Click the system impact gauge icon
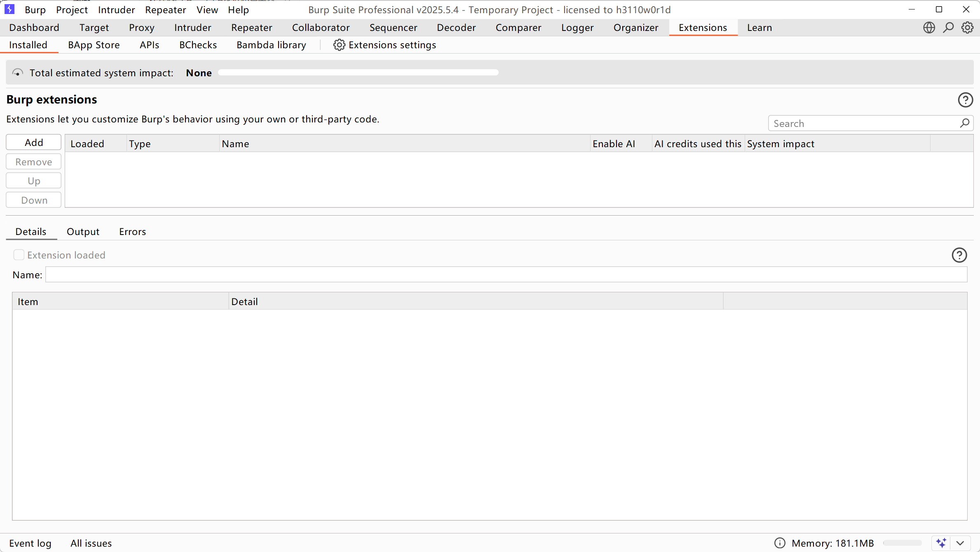The image size is (980, 552). point(17,73)
